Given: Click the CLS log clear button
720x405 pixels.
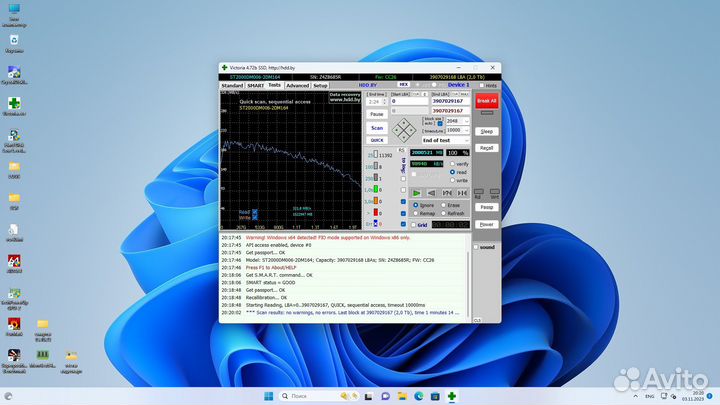Looking at the screenshot, I should click(x=478, y=320).
